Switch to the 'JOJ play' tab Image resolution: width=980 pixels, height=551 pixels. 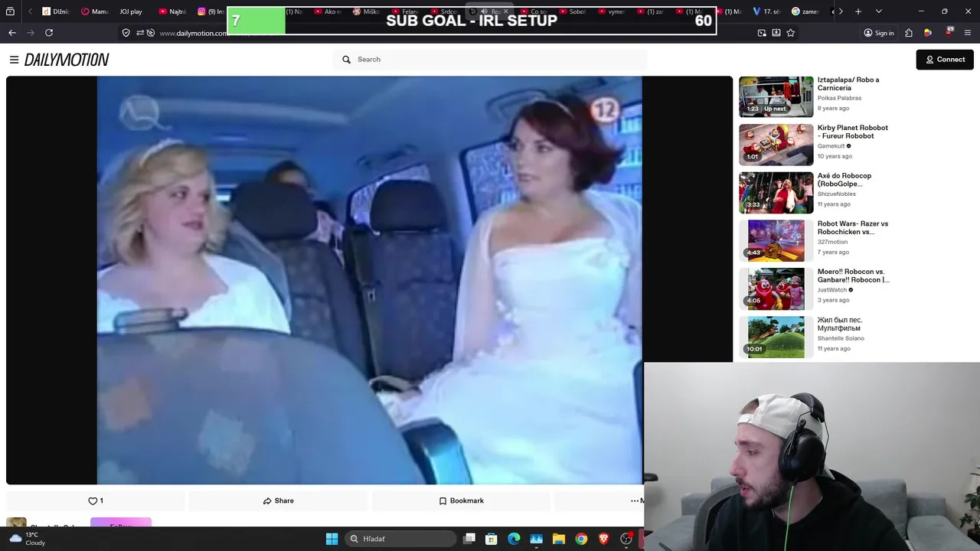point(130,11)
